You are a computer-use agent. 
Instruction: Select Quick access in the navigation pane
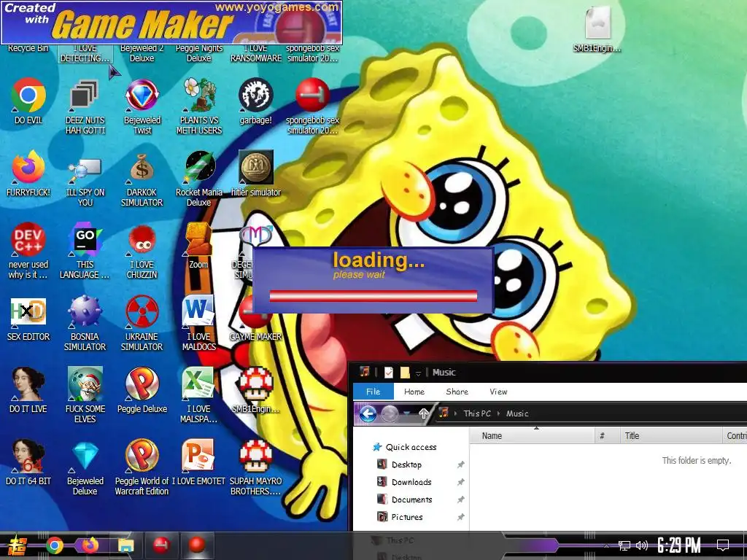[x=411, y=447]
